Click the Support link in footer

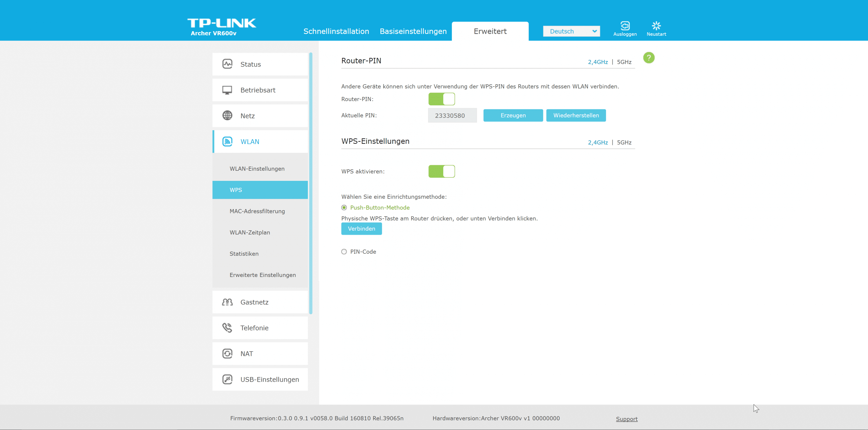pos(626,419)
